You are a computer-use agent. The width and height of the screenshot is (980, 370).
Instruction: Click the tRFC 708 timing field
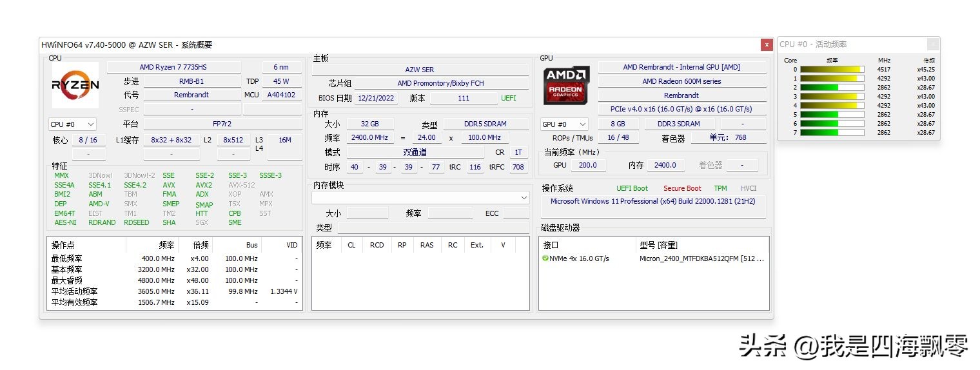click(518, 167)
